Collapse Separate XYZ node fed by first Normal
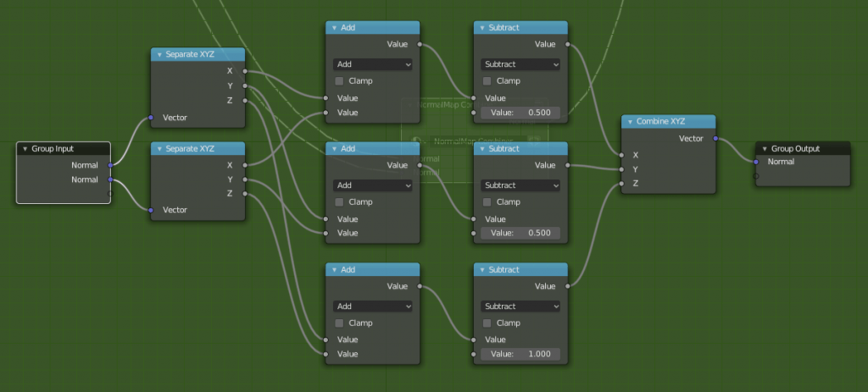 (159, 55)
